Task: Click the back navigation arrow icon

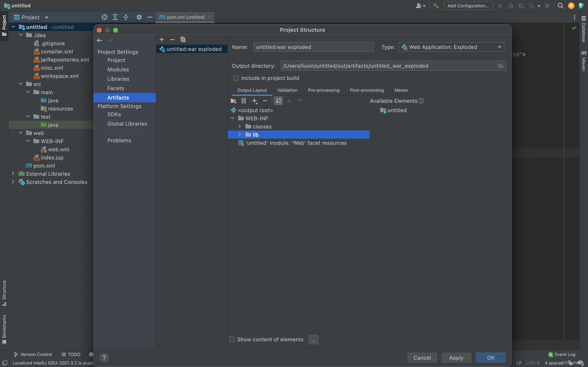Action: click(x=99, y=40)
